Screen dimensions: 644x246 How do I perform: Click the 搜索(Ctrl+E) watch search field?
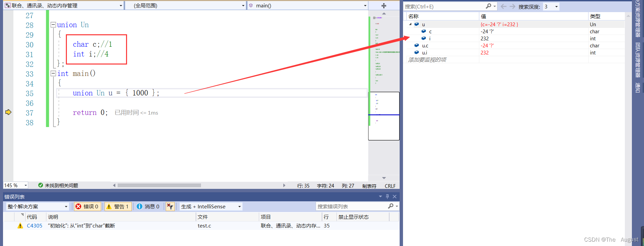pos(444,6)
